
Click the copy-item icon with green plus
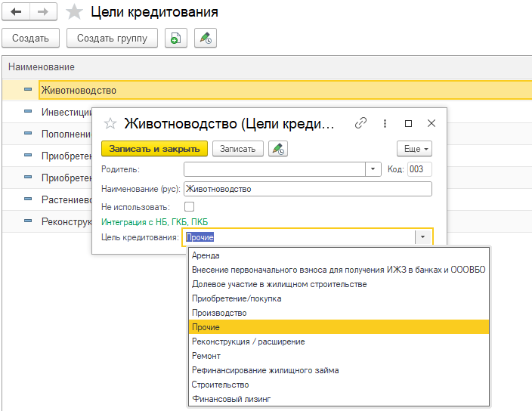[176, 38]
